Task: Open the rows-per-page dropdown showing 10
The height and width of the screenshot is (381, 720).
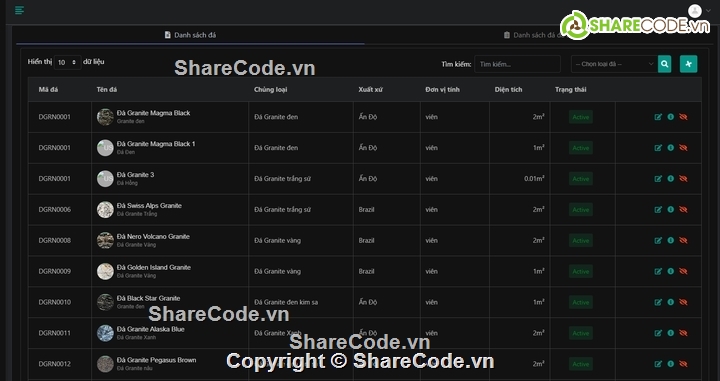Action: coord(68,62)
